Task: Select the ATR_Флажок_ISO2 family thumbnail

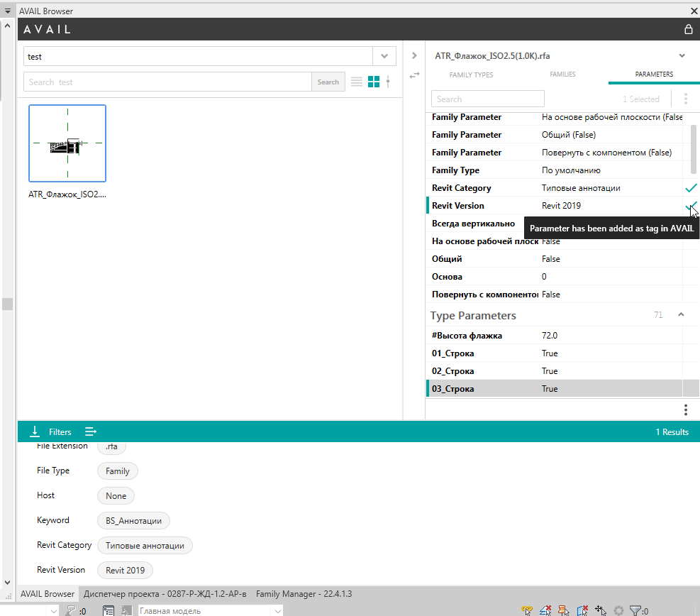Action: click(67, 143)
